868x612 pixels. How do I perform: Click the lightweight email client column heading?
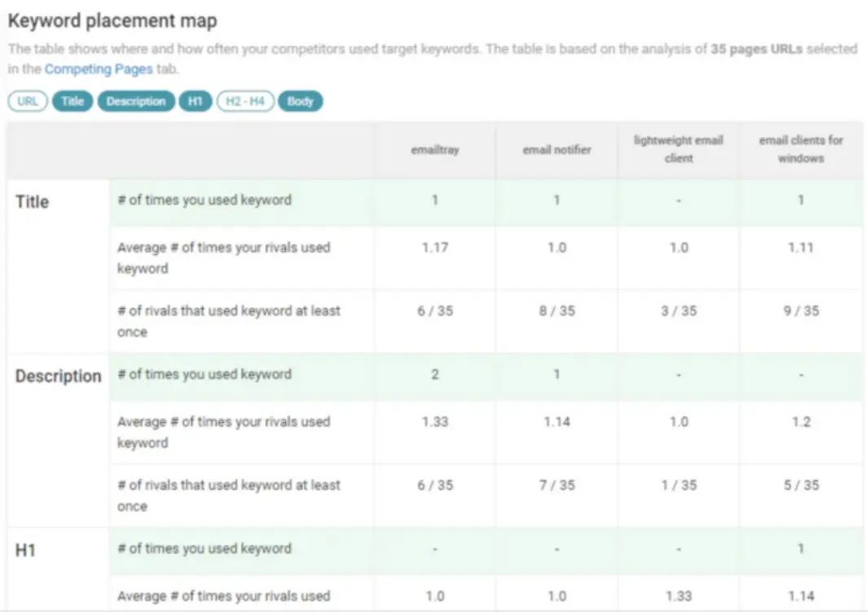pos(678,151)
